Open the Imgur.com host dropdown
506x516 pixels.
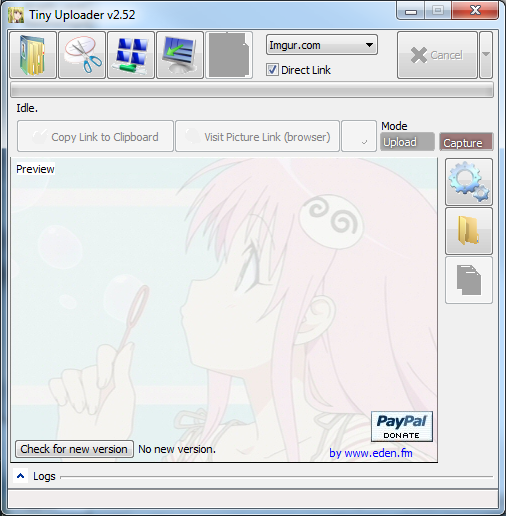tap(322, 45)
